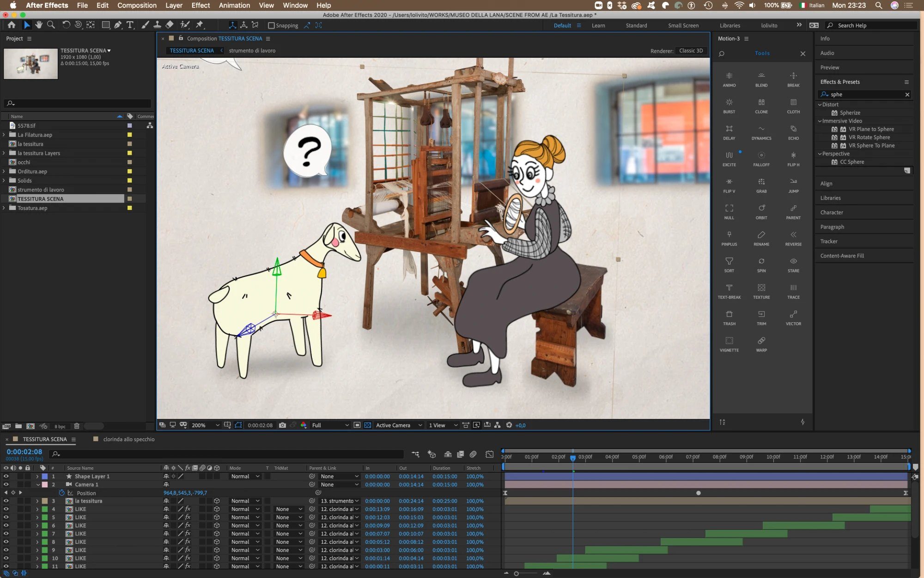Select the Zoom tool in toolbar
Viewport: 924px width, 578px height.
pyautogui.click(x=51, y=25)
